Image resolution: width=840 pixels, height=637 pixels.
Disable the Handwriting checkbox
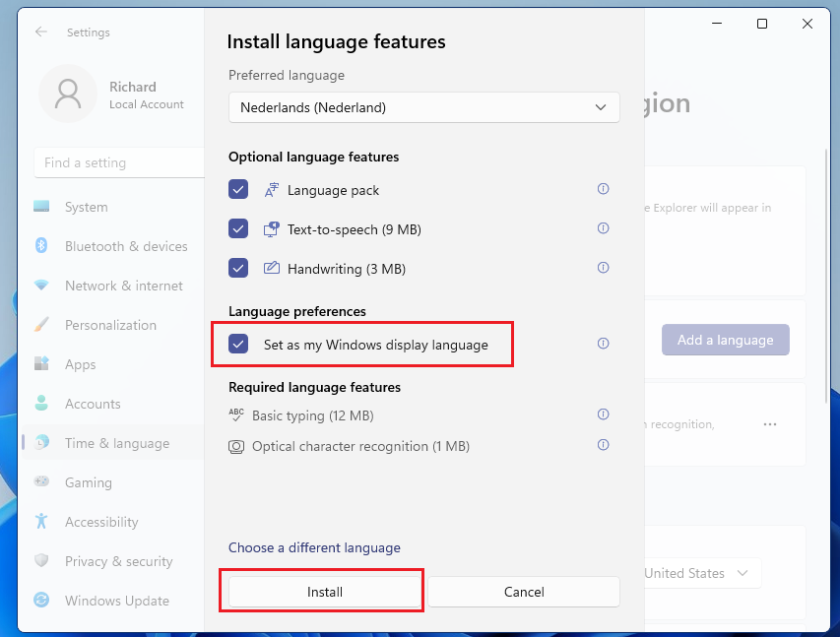click(238, 268)
